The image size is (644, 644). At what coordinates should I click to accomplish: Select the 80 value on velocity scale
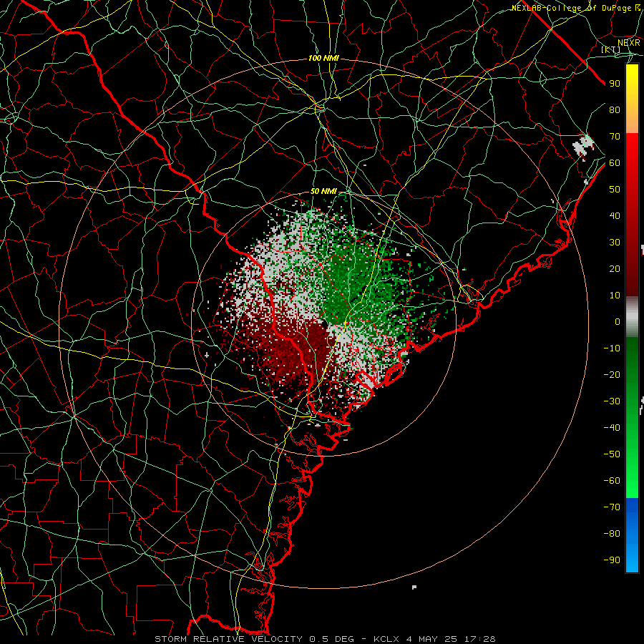(615, 109)
